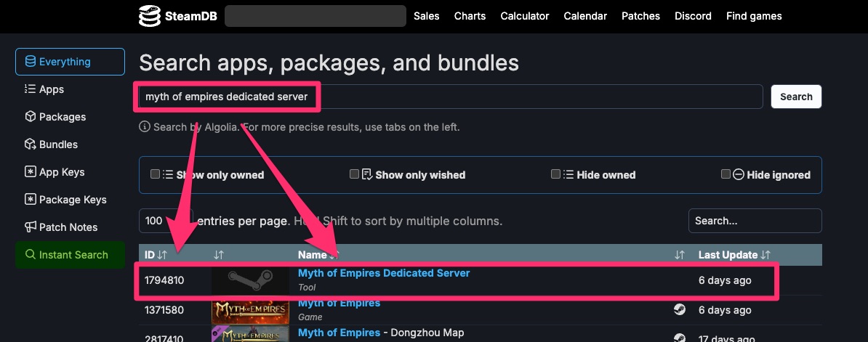Image resolution: width=868 pixels, height=342 pixels.
Task: Switch to the Apps sidebar tab
Action: 71,89
